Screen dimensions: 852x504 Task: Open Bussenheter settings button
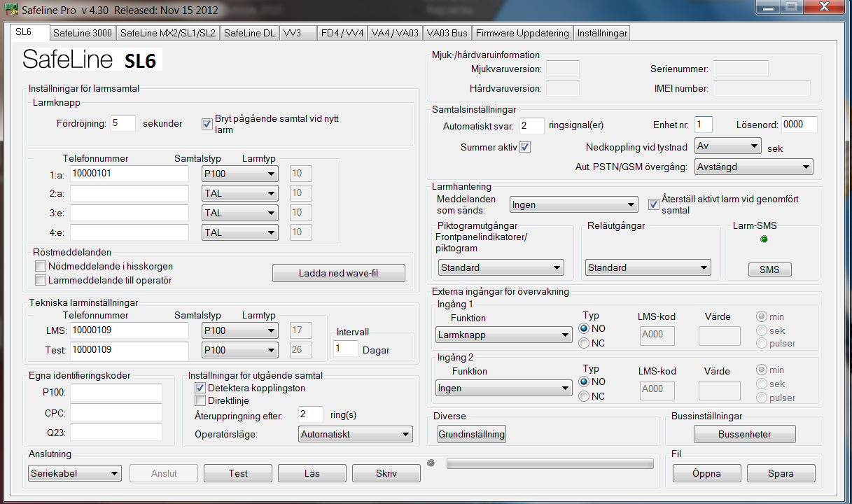[x=745, y=434]
